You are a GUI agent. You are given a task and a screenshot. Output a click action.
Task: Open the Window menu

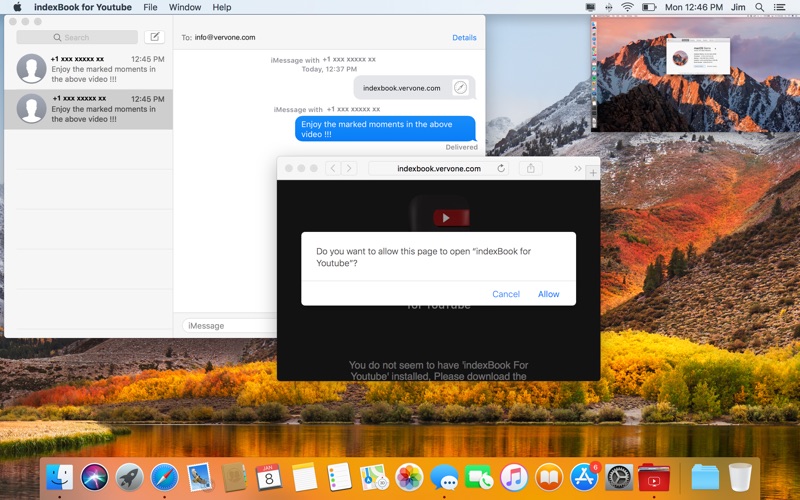tap(185, 7)
